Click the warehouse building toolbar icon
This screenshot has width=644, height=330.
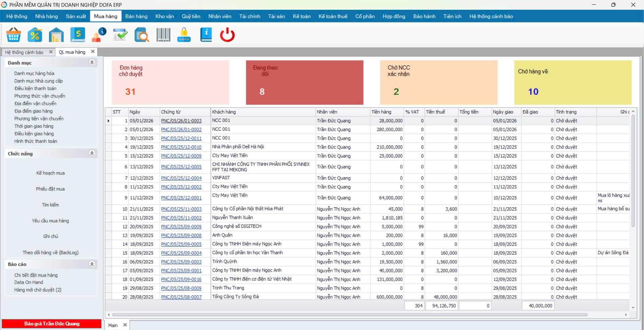pos(56,35)
